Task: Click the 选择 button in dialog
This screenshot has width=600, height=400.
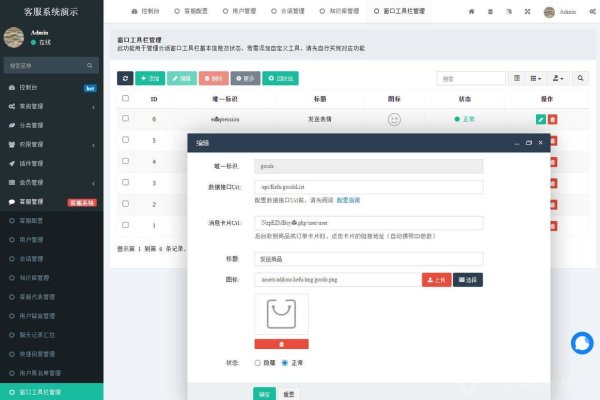Action: [x=468, y=280]
